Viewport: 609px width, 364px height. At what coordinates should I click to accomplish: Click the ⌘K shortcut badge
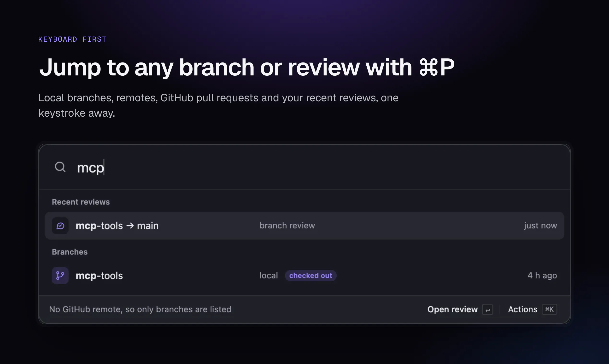click(x=549, y=310)
